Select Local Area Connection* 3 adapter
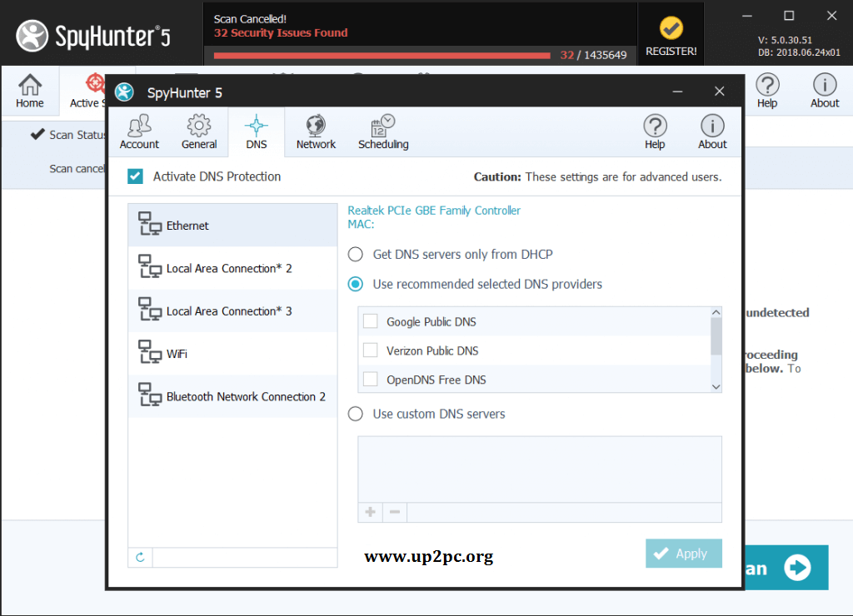The image size is (853, 616). coord(233,311)
